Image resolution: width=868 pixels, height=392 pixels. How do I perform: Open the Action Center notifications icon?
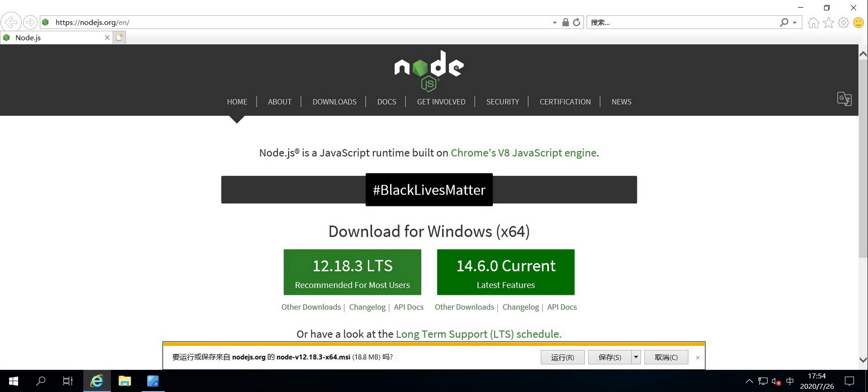[849, 381]
